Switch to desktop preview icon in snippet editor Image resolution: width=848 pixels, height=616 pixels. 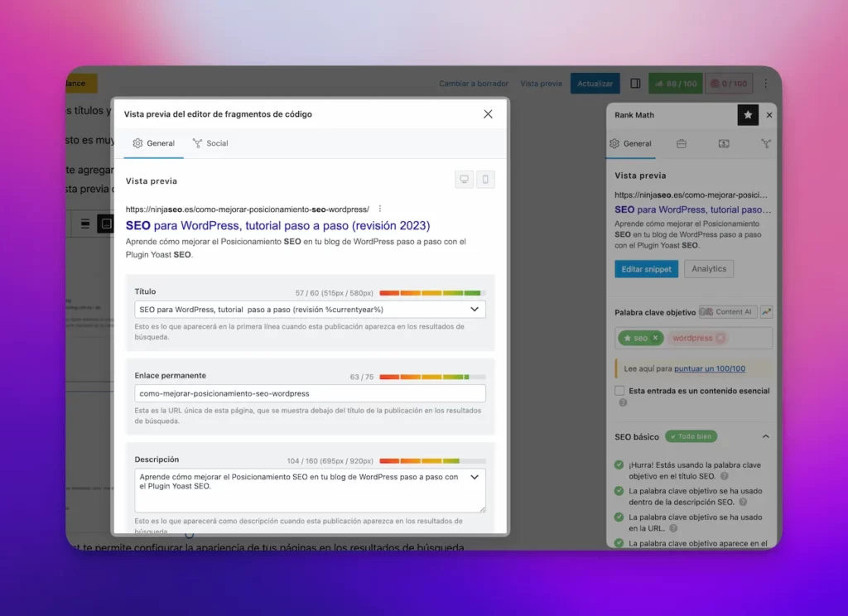(465, 180)
